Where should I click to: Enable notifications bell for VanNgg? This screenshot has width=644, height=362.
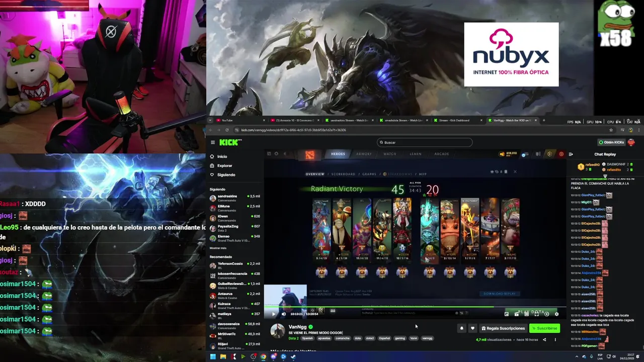click(461, 328)
